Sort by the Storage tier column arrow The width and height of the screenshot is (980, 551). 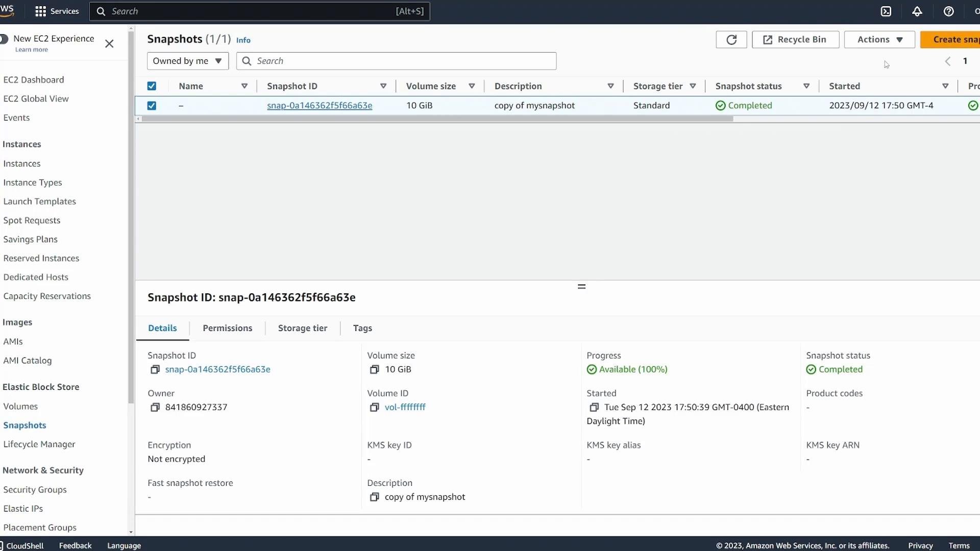click(x=693, y=86)
